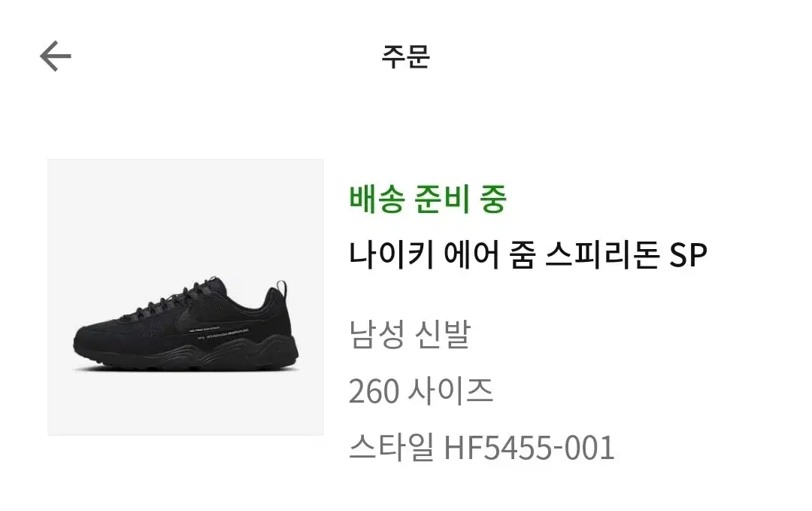Click the wavy black sole of the sneaker
This screenshot has width=812, height=511.
click(x=186, y=354)
